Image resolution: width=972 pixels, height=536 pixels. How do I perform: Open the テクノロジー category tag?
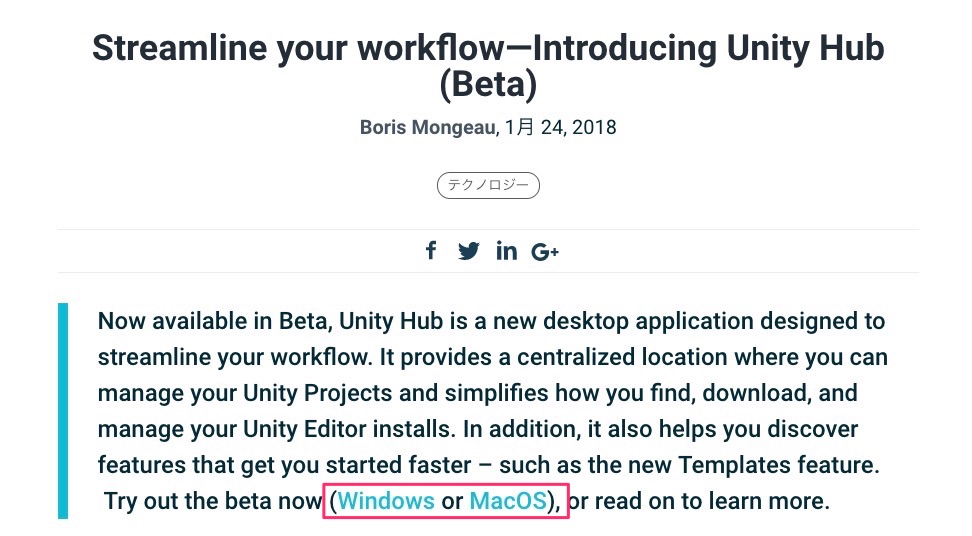click(x=488, y=185)
